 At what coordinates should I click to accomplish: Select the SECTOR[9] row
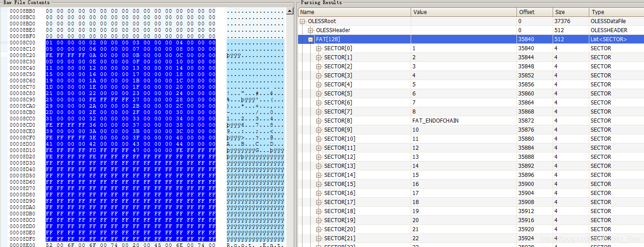(471, 130)
